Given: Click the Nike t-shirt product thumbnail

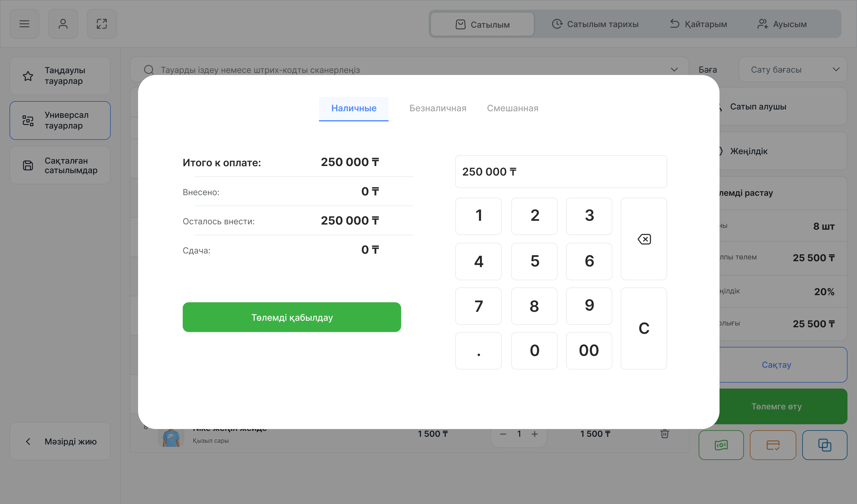Looking at the screenshot, I should [171, 437].
